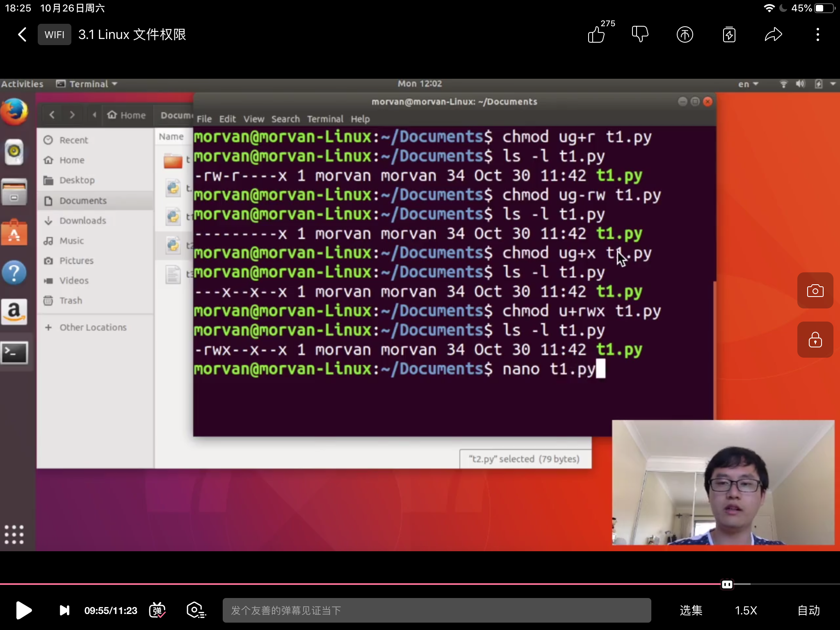Tap the charge battery bolt icon
Viewport: 840px width, 630px height.
pos(729,34)
